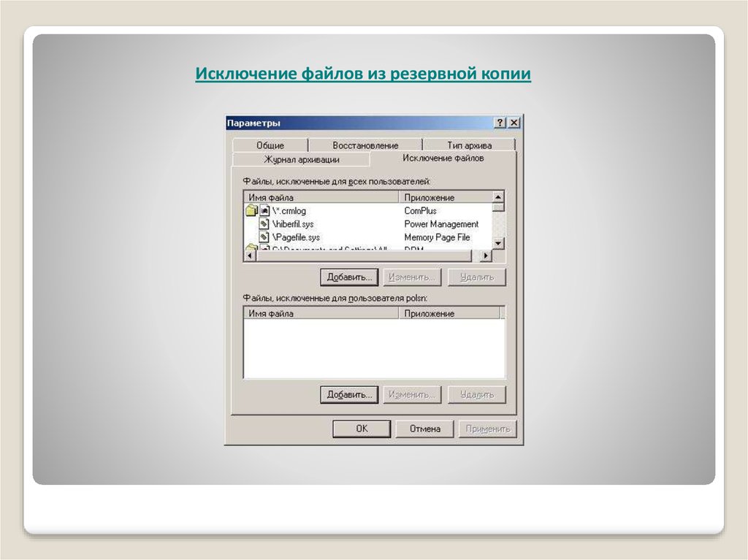Click the file icon of the \*.crmlog entry
Viewport: 748px width, 560px height.
coord(264,211)
